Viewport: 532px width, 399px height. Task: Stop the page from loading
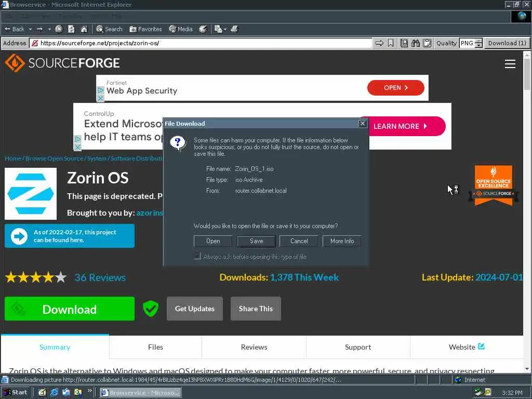click(x=59, y=29)
